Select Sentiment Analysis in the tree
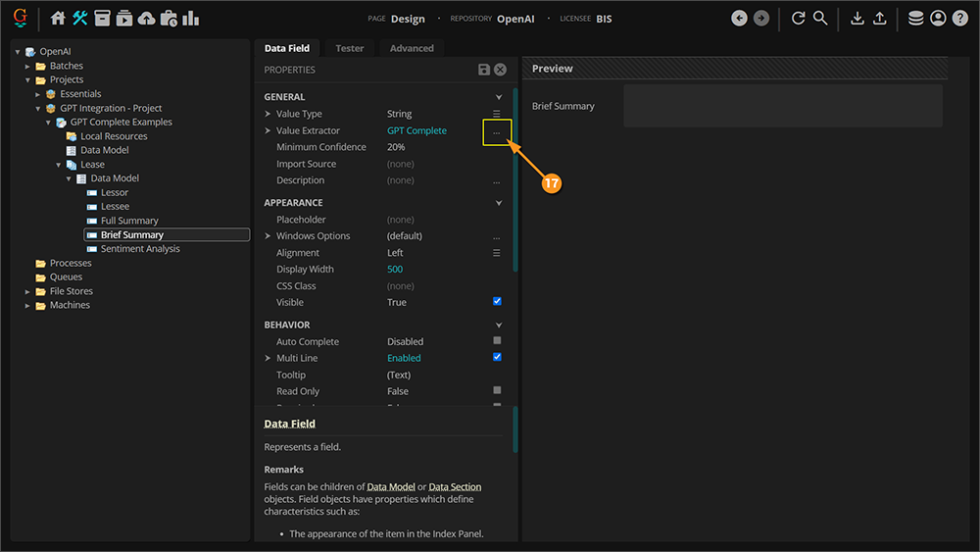The image size is (980, 552). click(x=140, y=249)
